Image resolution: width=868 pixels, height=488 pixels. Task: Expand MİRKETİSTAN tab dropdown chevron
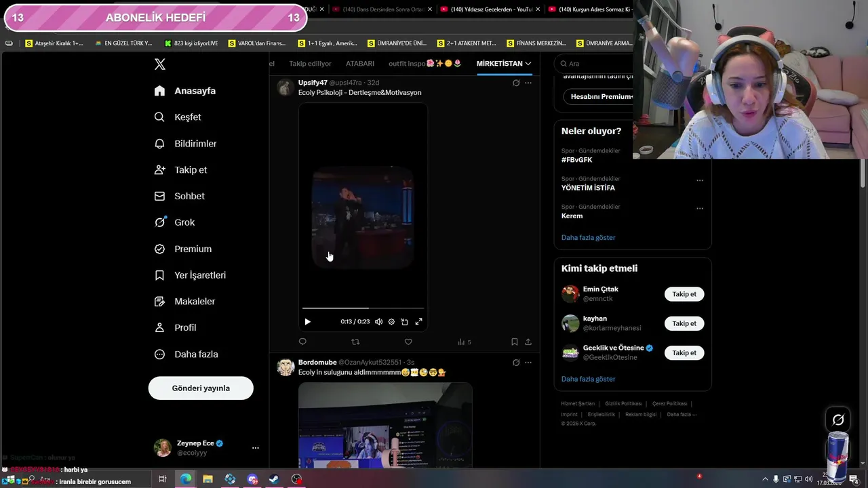(x=528, y=64)
